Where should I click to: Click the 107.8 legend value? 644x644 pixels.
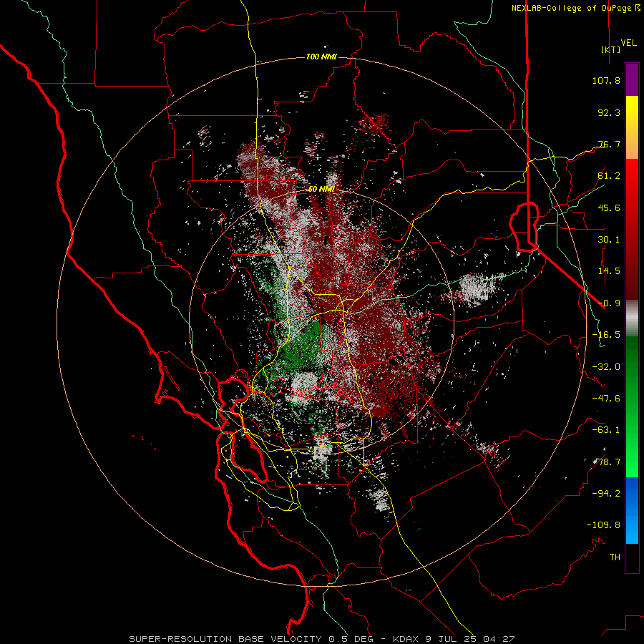(606, 80)
